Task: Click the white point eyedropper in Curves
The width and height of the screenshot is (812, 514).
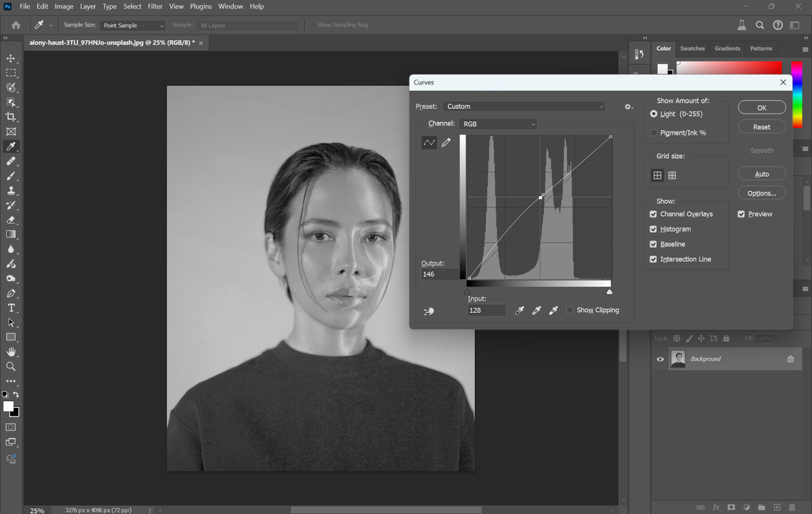Action: pos(554,310)
